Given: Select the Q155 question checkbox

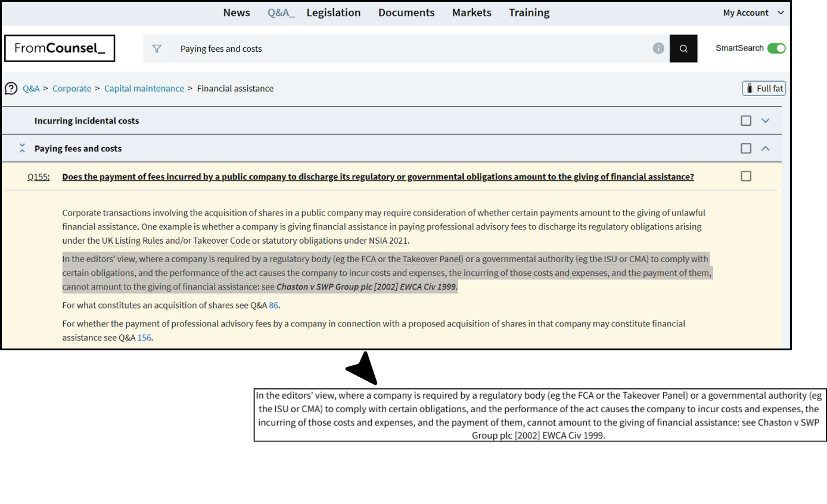Looking at the screenshot, I should (x=746, y=176).
